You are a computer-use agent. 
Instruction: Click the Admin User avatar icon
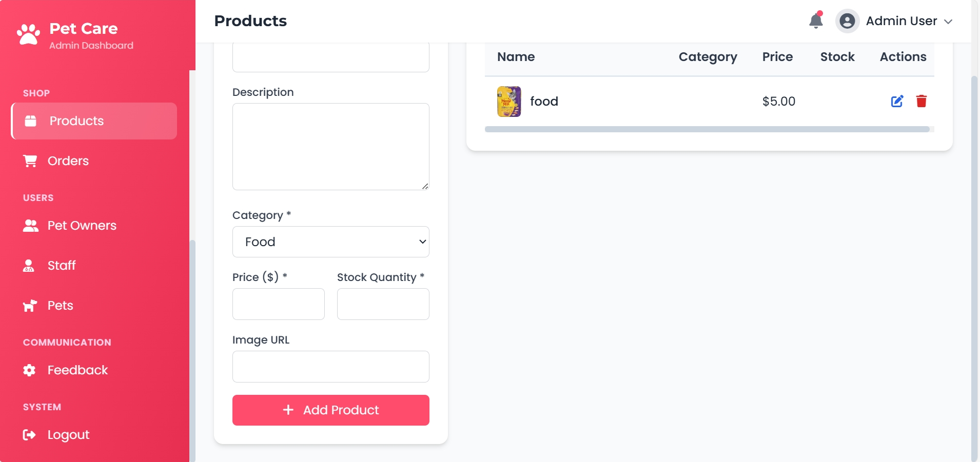pyautogui.click(x=847, y=21)
